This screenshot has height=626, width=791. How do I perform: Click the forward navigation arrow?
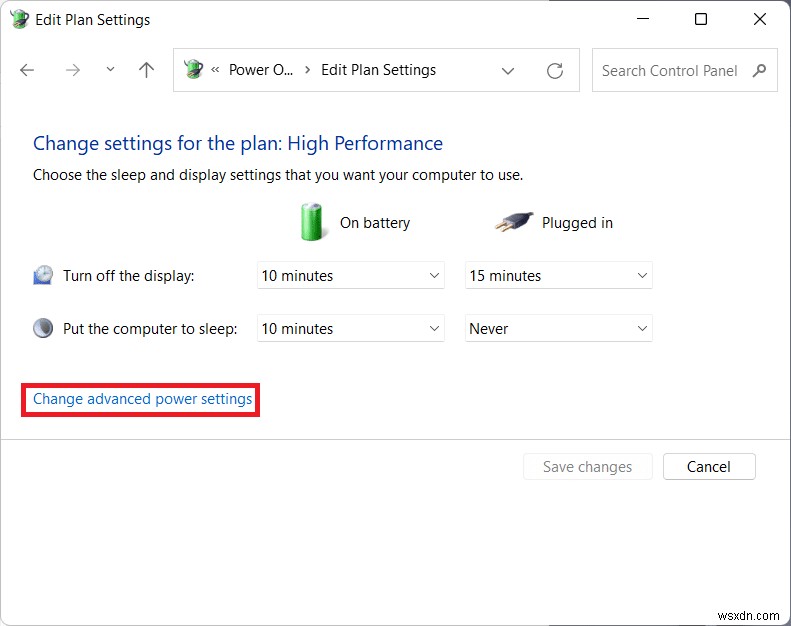pos(72,70)
